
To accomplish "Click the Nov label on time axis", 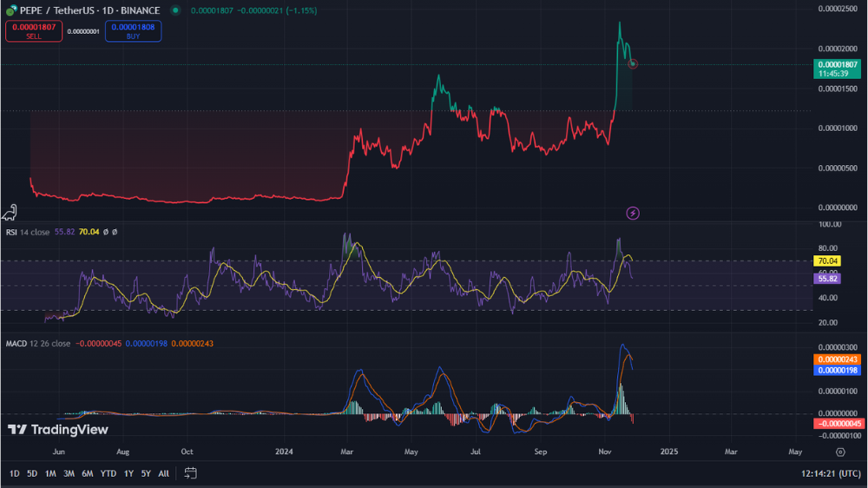I will tap(604, 452).
